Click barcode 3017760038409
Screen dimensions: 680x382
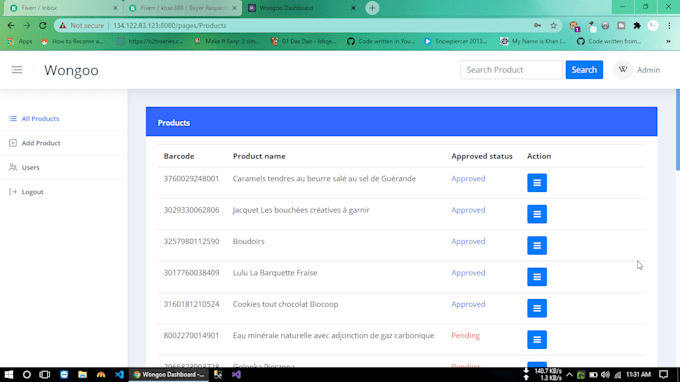tap(191, 273)
